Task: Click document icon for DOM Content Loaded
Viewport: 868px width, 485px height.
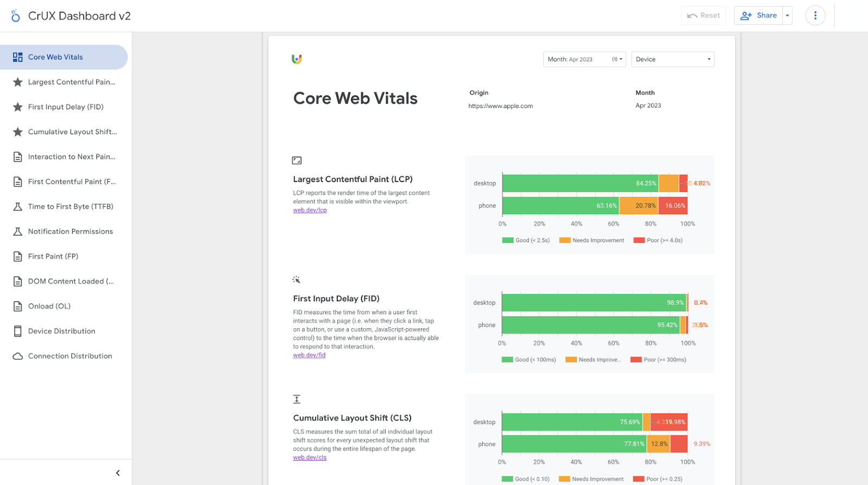Action: coord(18,282)
